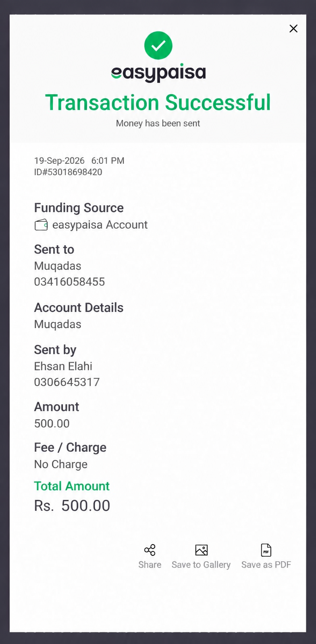Tap the Share nodes icon

pyautogui.click(x=150, y=550)
